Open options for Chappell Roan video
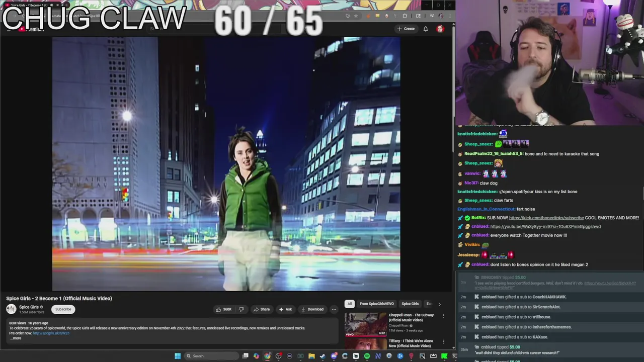Viewport: 644px width, 362px height. (x=443, y=316)
